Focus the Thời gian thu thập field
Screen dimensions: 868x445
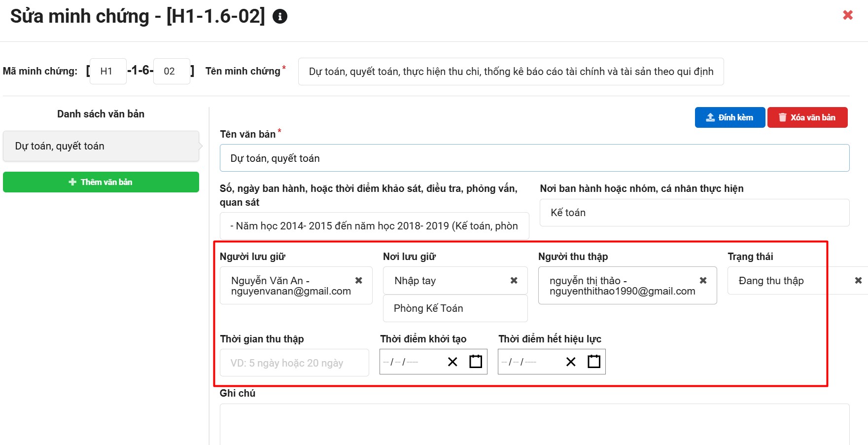(x=294, y=363)
